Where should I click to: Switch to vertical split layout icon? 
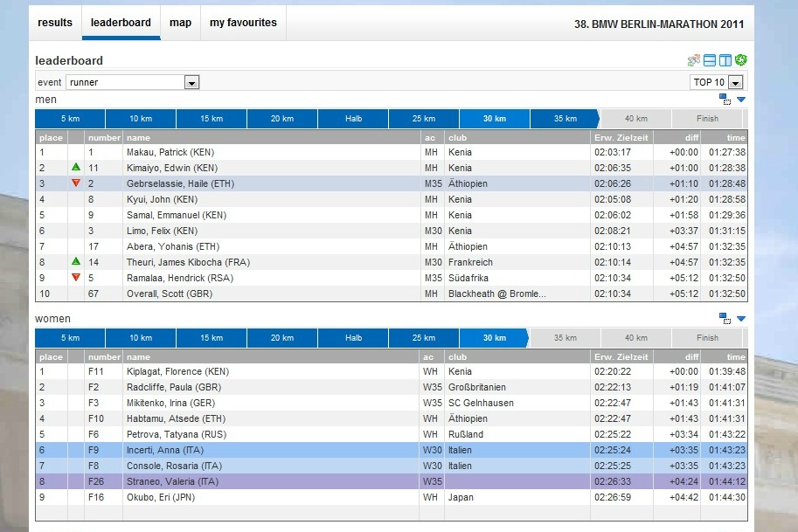[725, 60]
